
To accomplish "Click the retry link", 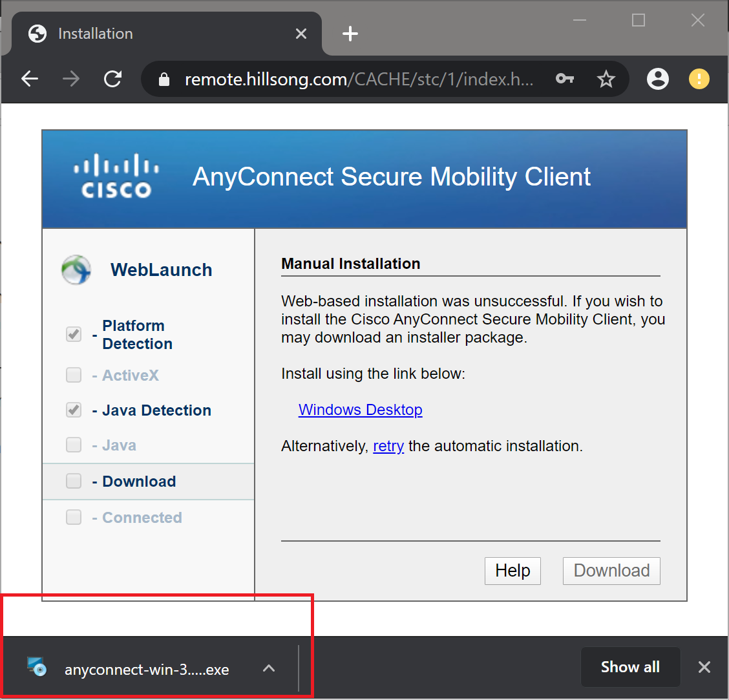I will pos(388,446).
